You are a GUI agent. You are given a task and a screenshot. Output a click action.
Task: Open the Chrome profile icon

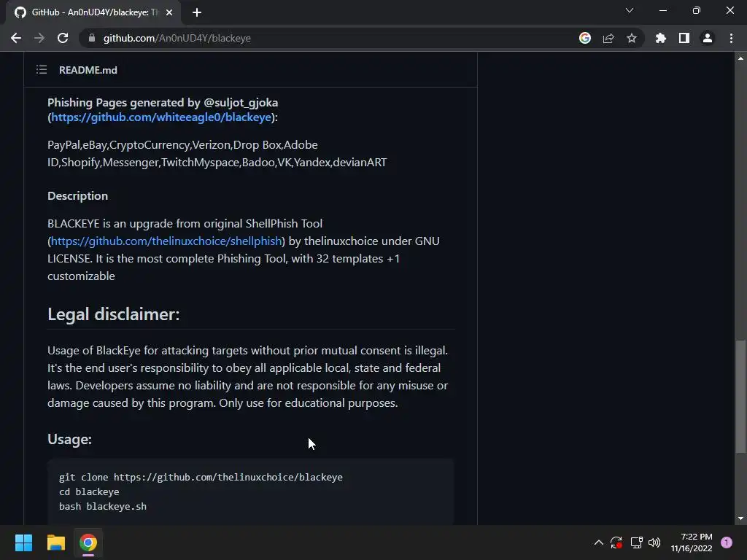707,38
